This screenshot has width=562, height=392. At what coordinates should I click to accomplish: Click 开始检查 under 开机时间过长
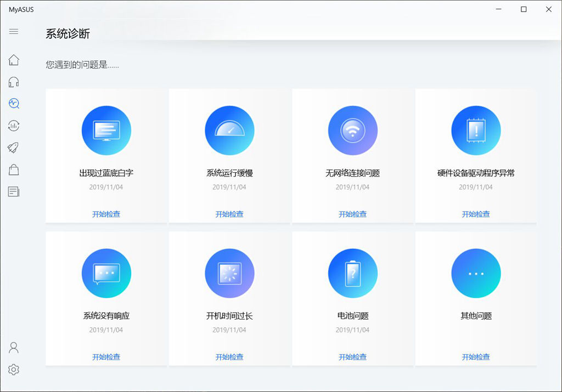229,357
